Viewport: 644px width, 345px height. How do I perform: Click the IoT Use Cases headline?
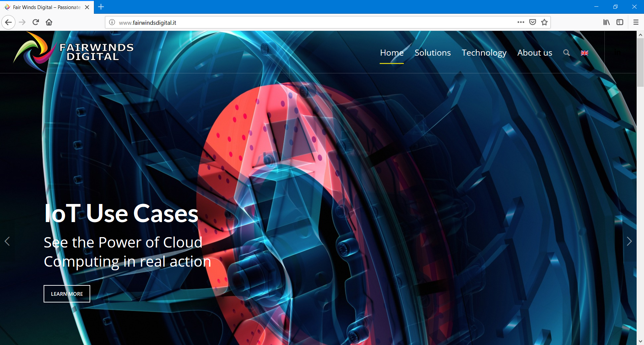(x=121, y=213)
